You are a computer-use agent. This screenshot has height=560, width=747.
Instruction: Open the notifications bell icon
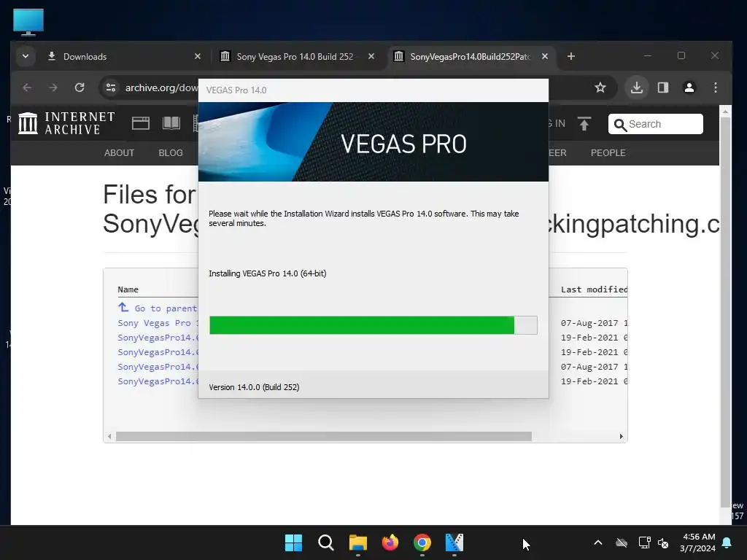pos(727,542)
